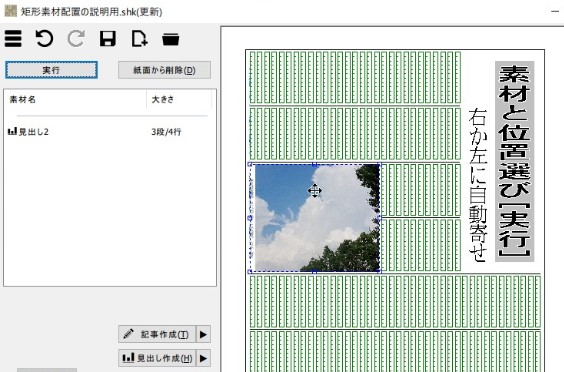Select the 素材と位置選び headline block
The image size is (564, 372).
[x=514, y=161]
